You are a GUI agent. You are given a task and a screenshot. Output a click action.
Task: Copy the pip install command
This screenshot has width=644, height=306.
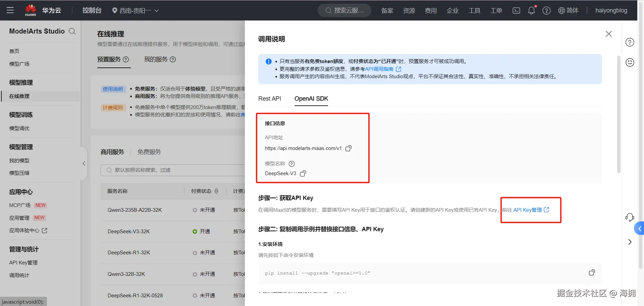tap(592, 272)
